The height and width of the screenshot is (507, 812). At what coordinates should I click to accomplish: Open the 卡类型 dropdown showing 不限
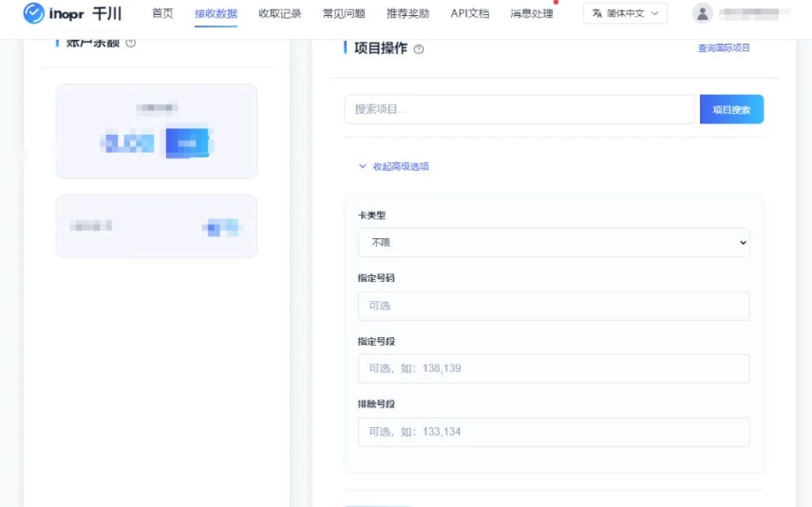(x=554, y=242)
